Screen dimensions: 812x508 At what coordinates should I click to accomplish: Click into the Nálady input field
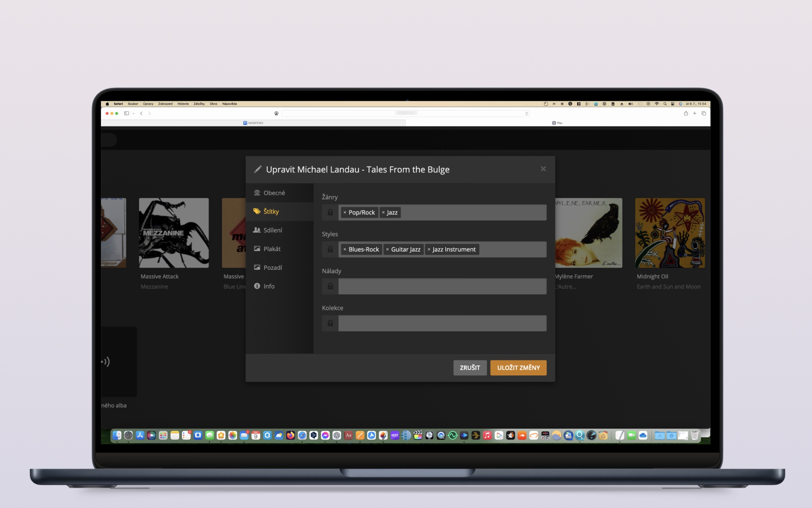pos(442,286)
